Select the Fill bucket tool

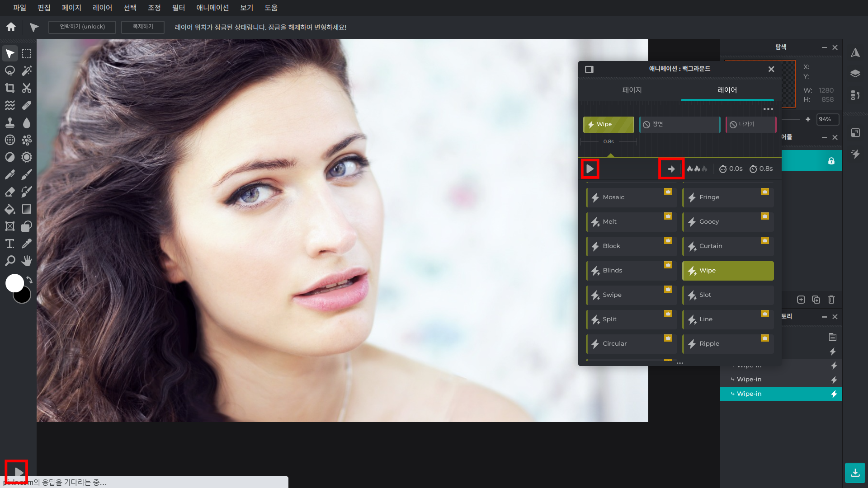[10, 209]
